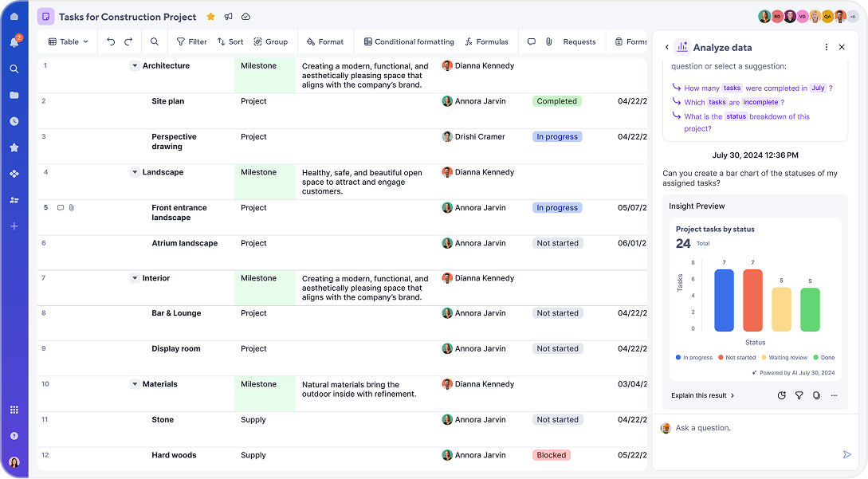
Task: Open notifications bell with badge
Action: 15,41
